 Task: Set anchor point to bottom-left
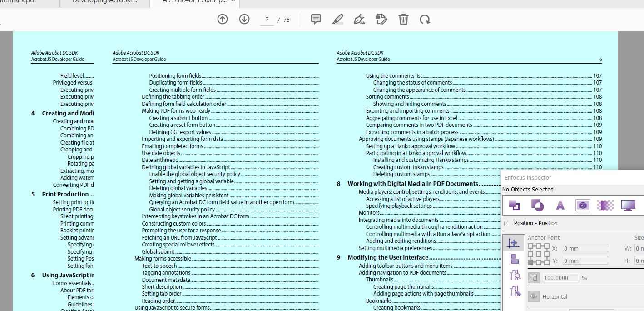coord(530,262)
